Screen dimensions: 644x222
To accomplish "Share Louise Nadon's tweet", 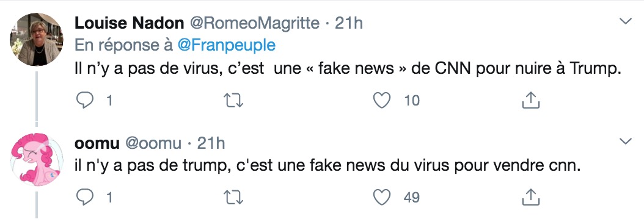I will [530, 100].
